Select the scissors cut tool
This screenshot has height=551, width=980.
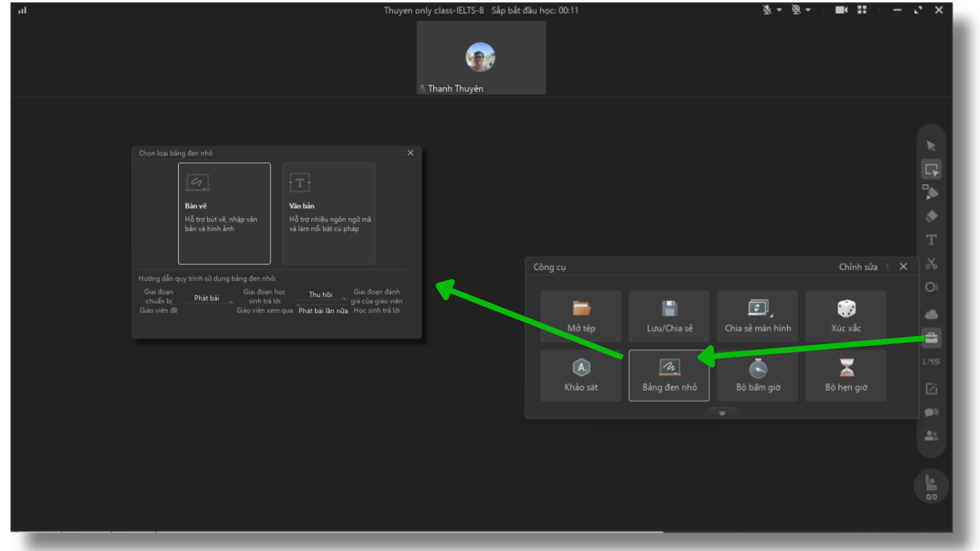click(x=931, y=263)
